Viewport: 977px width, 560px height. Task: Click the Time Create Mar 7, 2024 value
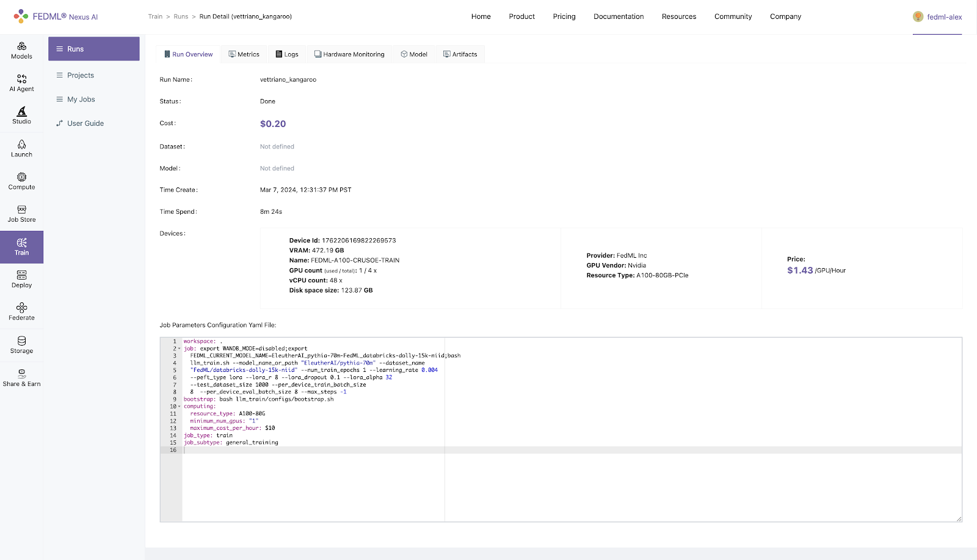[x=306, y=190]
